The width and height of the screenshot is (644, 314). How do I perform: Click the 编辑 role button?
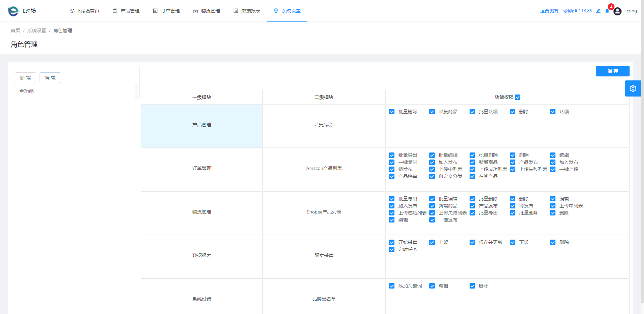click(x=50, y=78)
